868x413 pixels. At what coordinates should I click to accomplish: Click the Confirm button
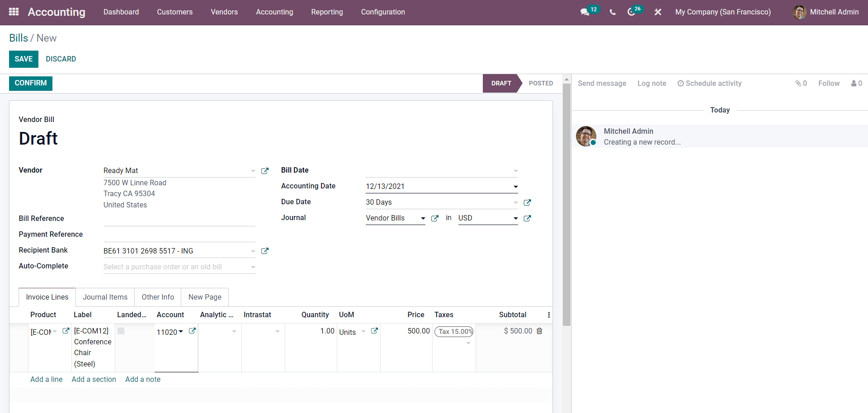point(31,83)
